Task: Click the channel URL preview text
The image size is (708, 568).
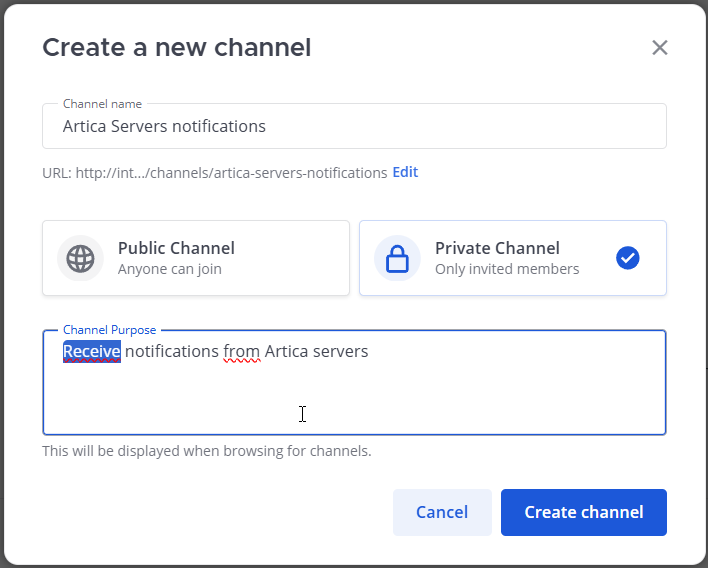Action: tap(214, 173)
